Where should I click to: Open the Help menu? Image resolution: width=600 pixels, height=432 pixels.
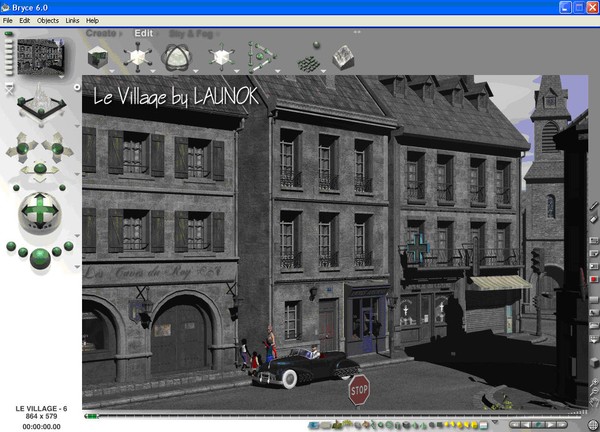pos(92,21)
